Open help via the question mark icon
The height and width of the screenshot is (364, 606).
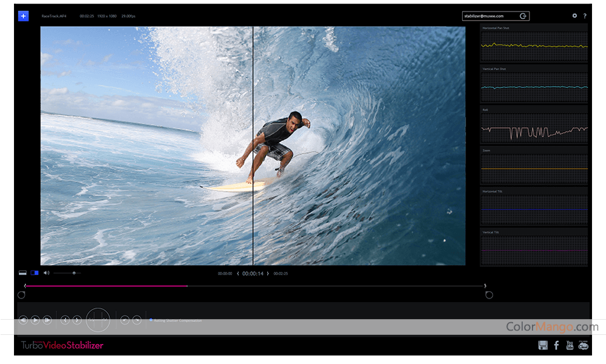pyautogui.click(x=585, y=16)
